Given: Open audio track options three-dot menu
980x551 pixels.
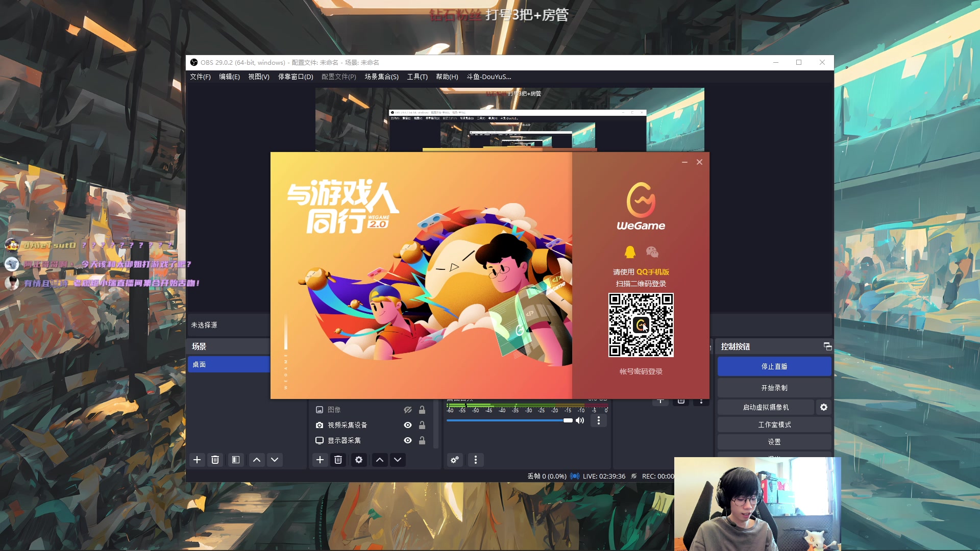Looking at the screenshot, I should click(x=599, y=420).
